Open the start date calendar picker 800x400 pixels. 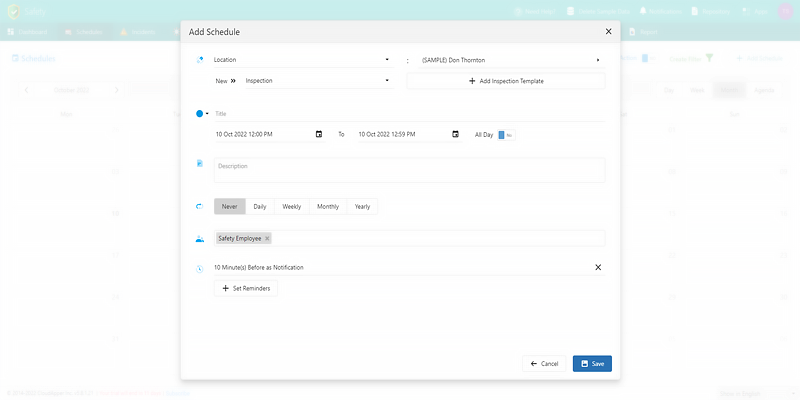319,134
